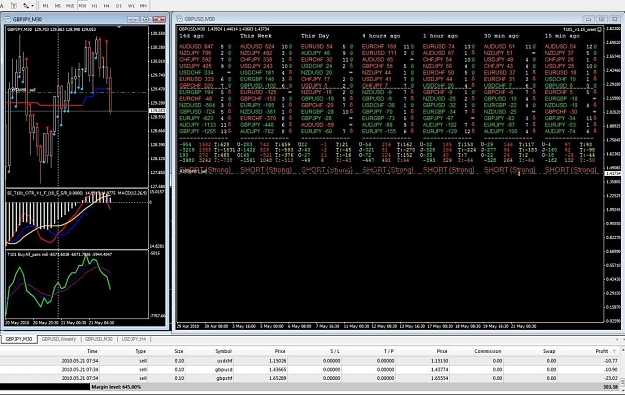Select the M15 timeframe button

point(70,6)
